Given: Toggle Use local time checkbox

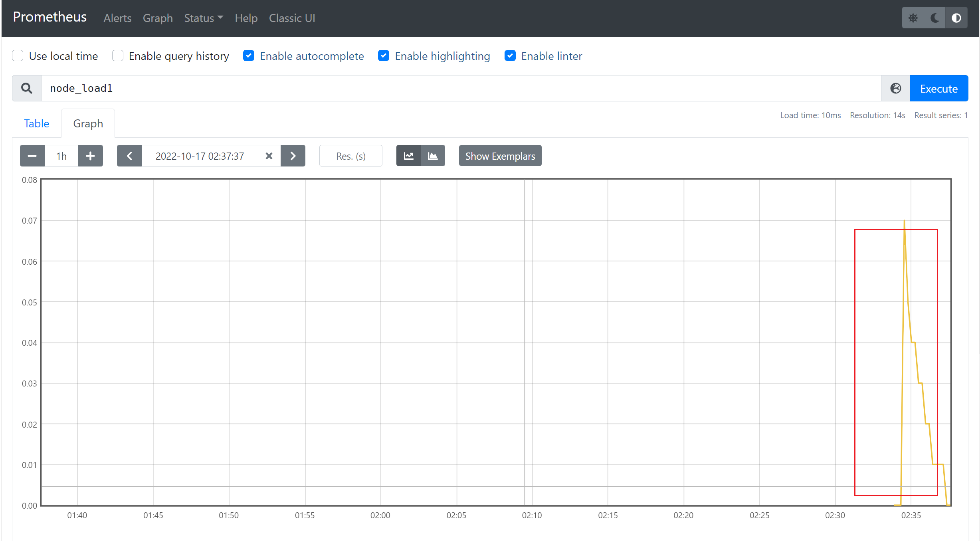Looking at the screenshot, I should [x=18, y=56].
